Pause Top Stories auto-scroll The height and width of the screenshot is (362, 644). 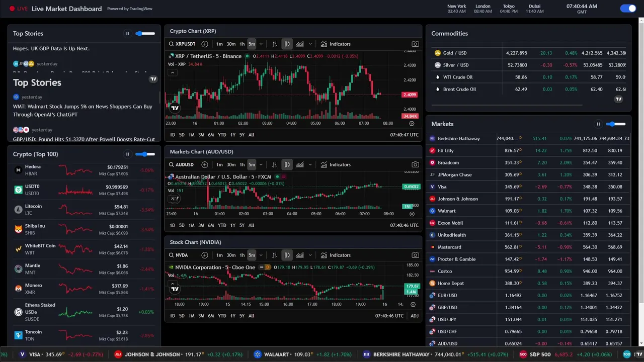point(128,34)
